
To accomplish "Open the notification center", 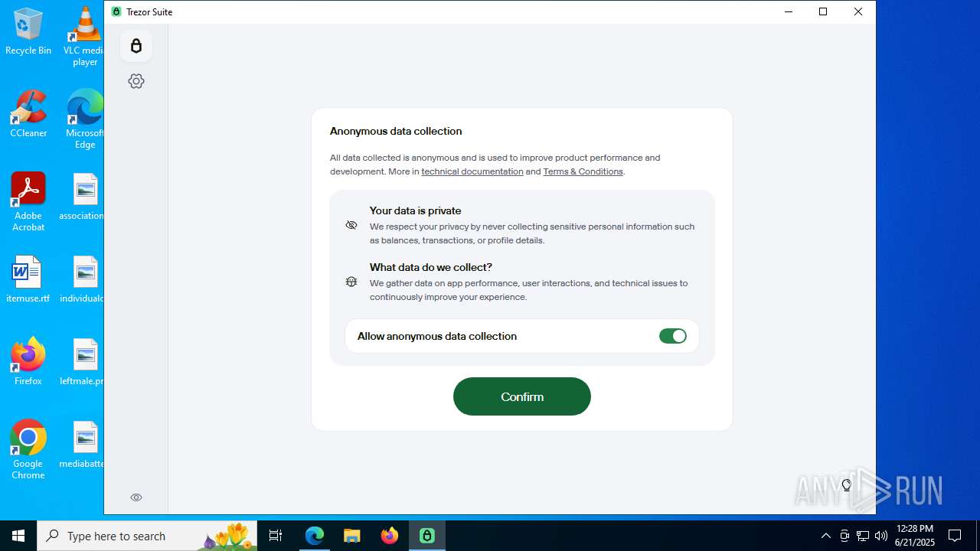I will click(x=955, y=536).
